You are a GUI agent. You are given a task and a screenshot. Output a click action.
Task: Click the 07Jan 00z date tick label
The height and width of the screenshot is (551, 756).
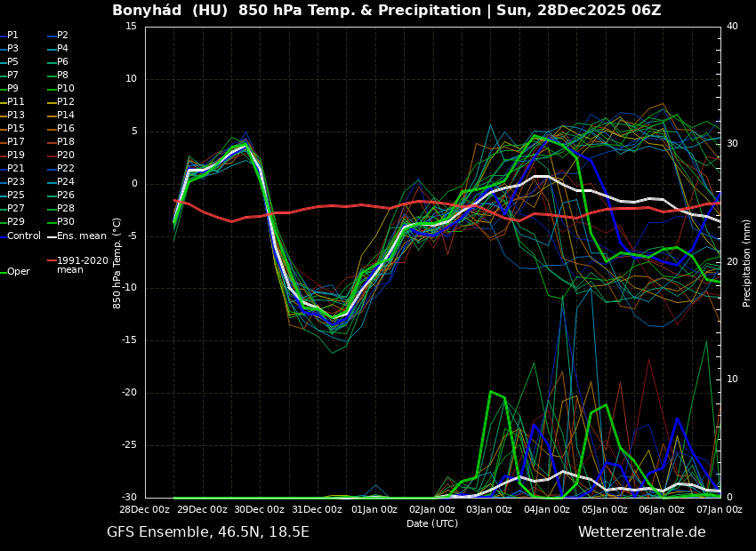pos(719,510)
